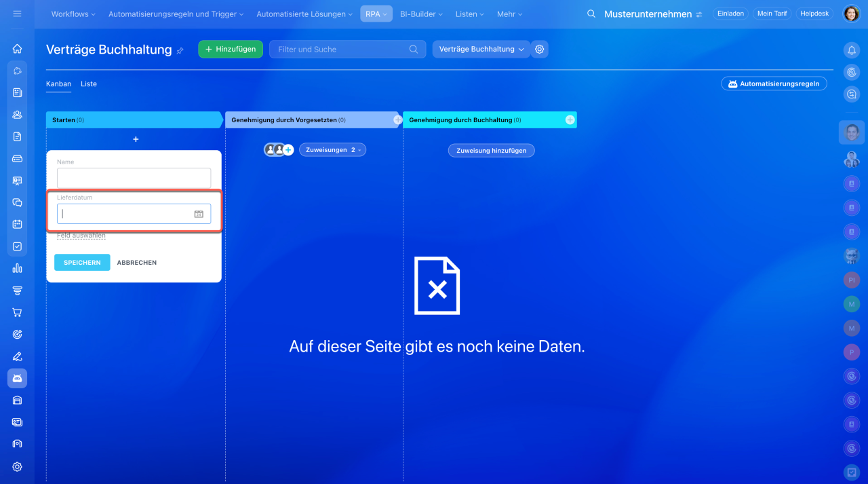This screenshot has height=484, width=868.
Task: Open the drive storage sidebar icon
Action: point(17,158)
